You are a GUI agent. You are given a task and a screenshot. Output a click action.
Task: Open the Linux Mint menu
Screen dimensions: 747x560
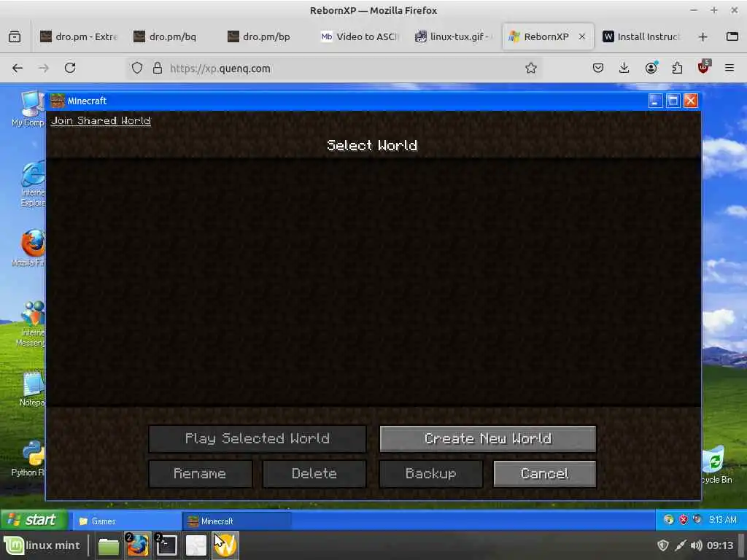[42, 545]
